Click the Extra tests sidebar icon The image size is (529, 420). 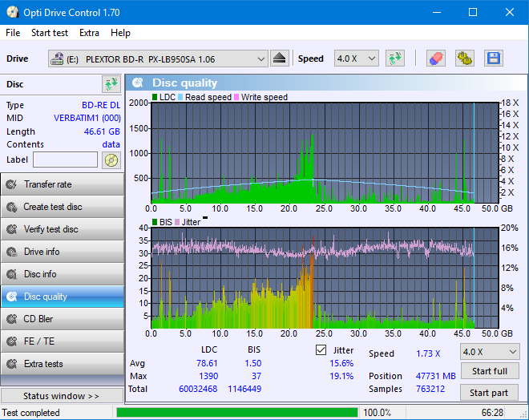point(11,364)
